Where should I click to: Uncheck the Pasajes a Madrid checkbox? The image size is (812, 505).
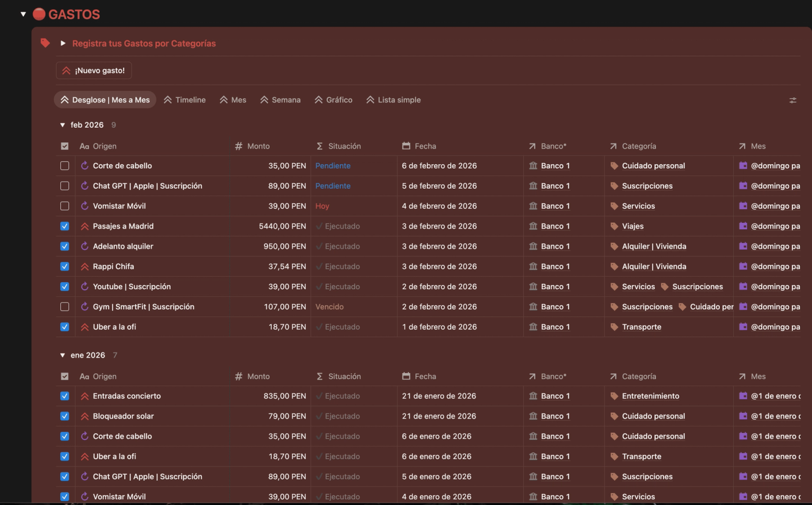pyautogui.click(x=64, y=226)
